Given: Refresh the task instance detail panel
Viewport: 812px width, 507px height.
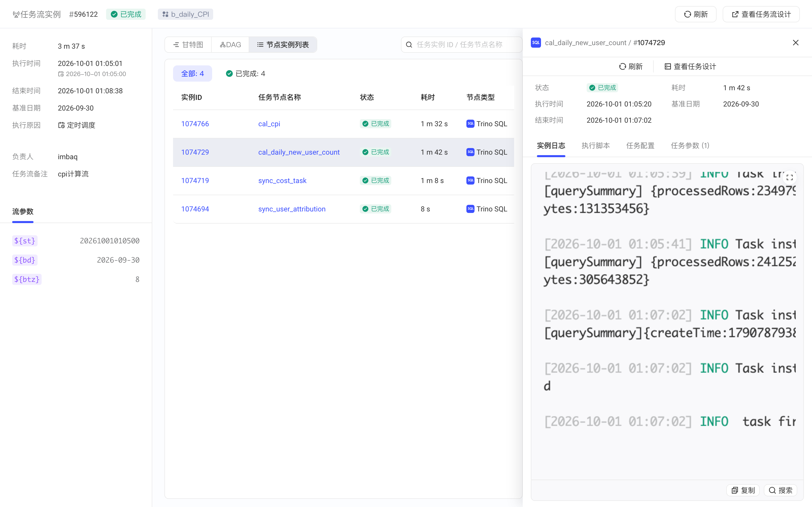Looking at the screenshot, I should click(631, 66).
